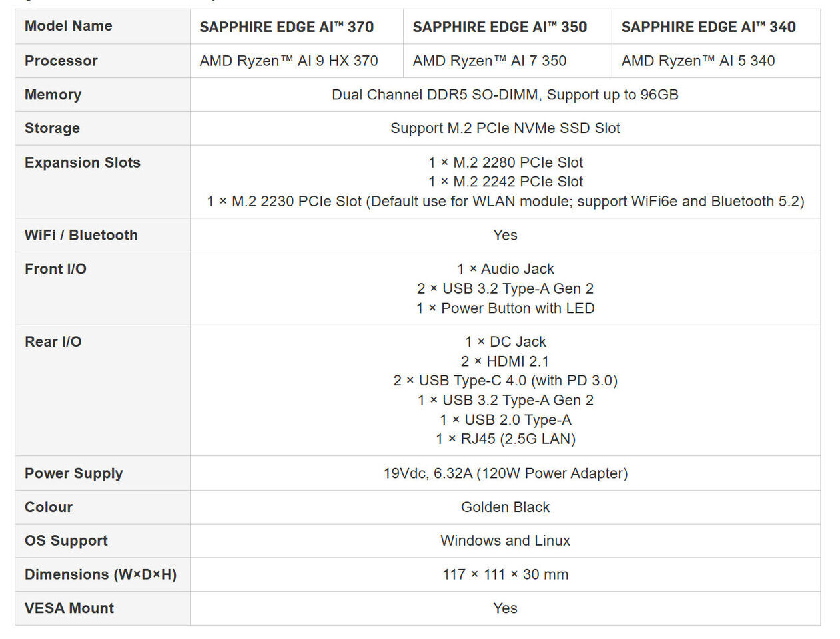Click the Windows and Linux OS value

(505, 540)
